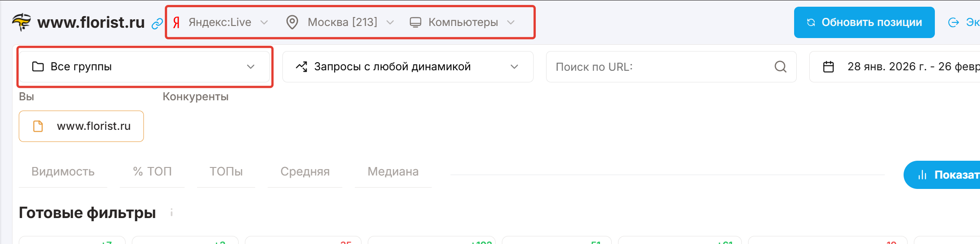
Task: Open Запросы с любой динамикой filter dropdown
Action: [x=408, y=67]
